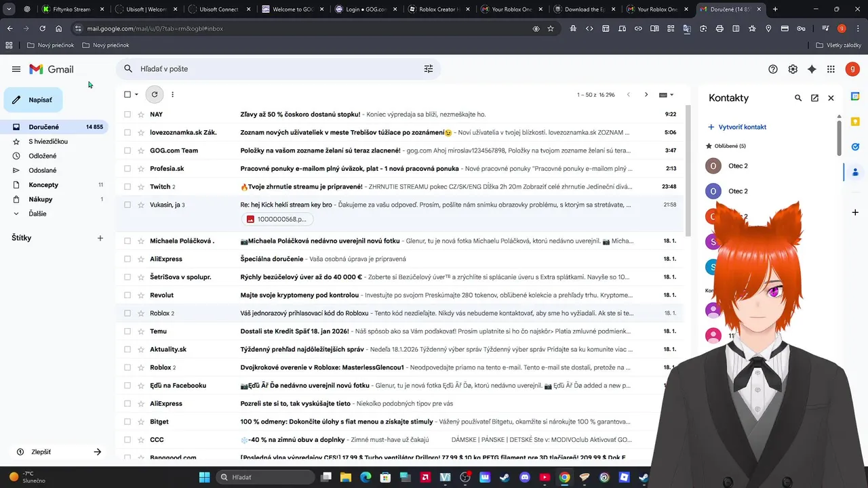Open first Nový priečinok bookmark folder
Viewport: 868px width, 488px height.
pyautogui.click(x=50, y=45)
